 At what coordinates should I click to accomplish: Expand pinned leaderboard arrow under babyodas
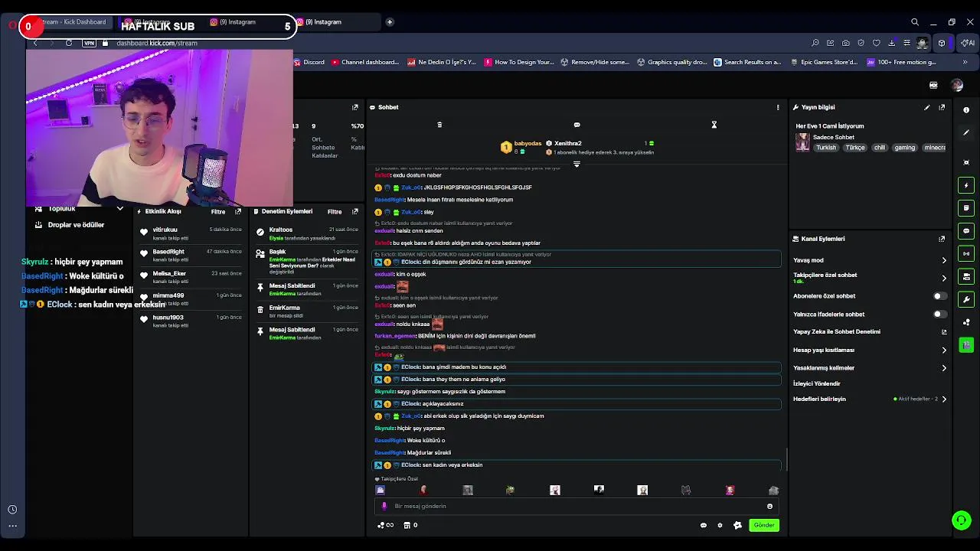point(577,164)
